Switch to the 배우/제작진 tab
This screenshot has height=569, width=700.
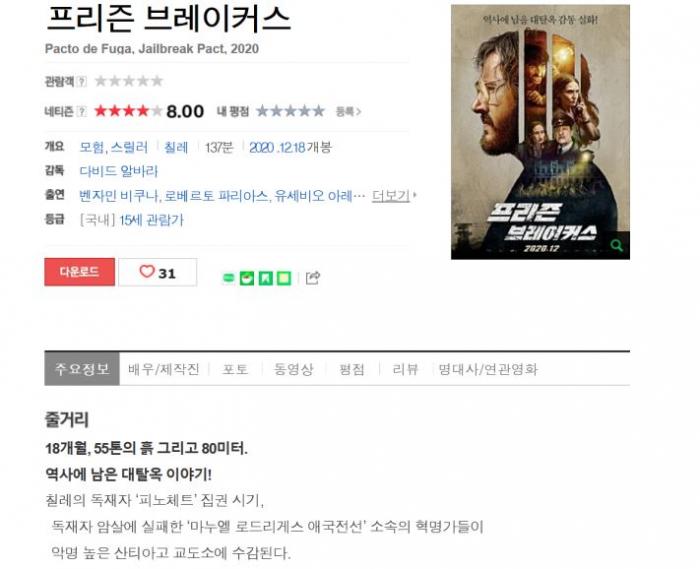[x=164, y=369]
